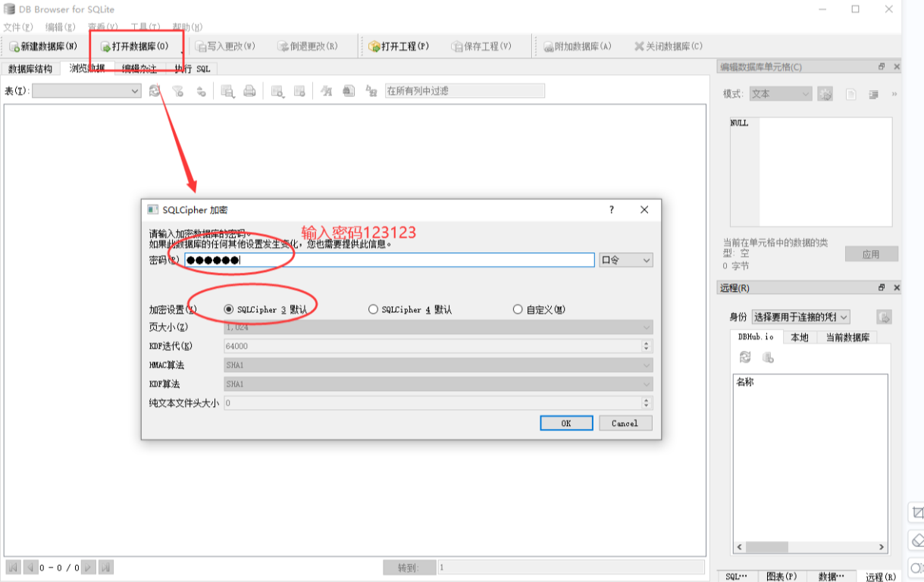Click the help question mark in SQLCipher dialog

pyautogui.click(x=612, y=210)
